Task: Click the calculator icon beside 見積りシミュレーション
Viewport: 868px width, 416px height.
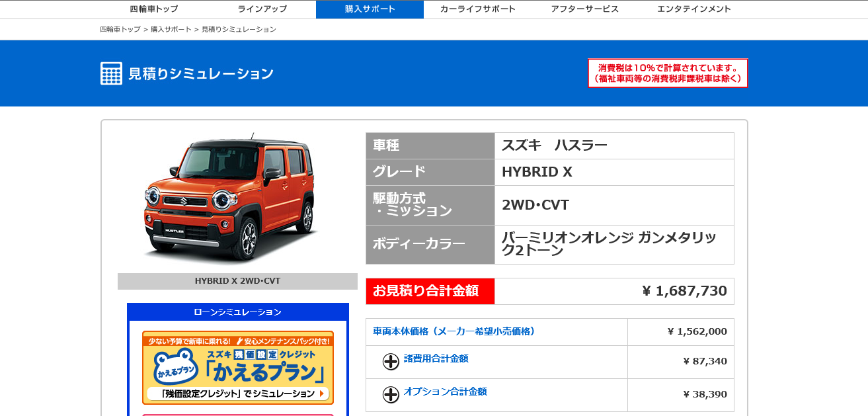Action: 111,73
